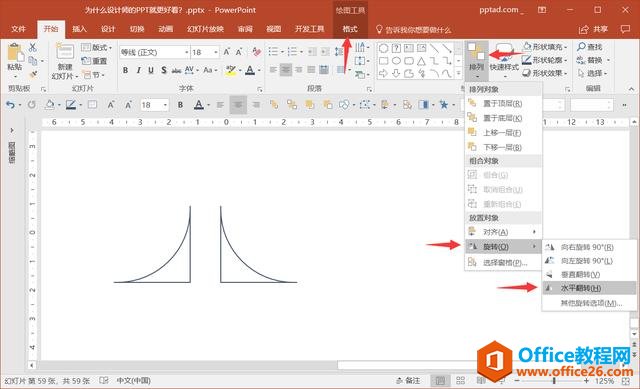Open the font name combo box 等线 (正文)
Image resolution: width=640 pixels, height=389 pixels.
pos(155,52)
